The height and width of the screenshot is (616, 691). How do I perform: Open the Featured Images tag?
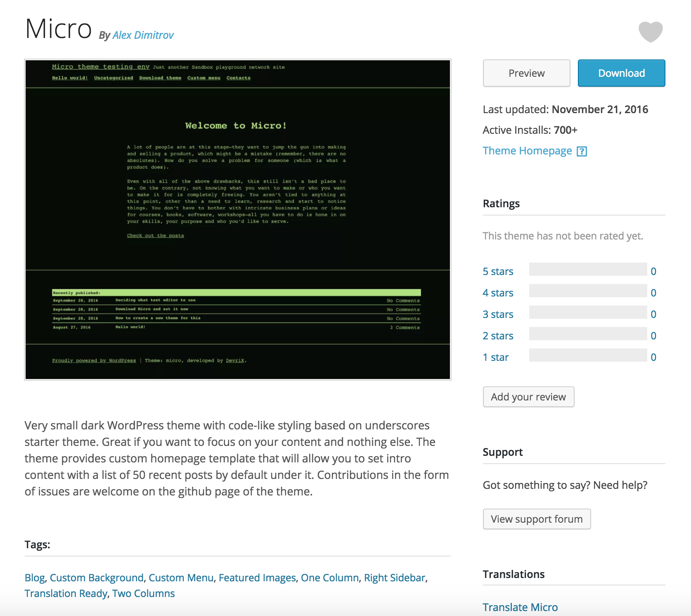coord(257,578)
